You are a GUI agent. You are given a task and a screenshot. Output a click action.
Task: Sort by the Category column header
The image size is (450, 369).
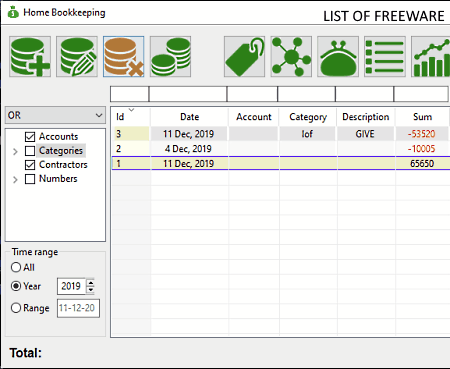(x=308, y=117)
